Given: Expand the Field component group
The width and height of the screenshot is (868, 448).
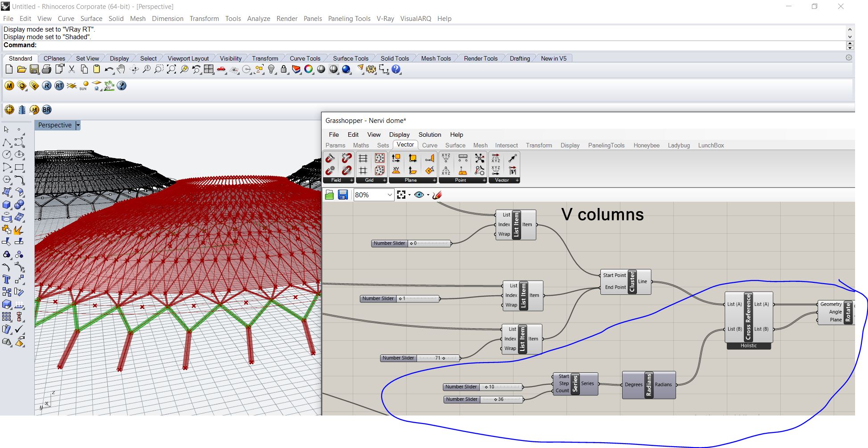Looking at the screenshot, I should coord(351,180).
